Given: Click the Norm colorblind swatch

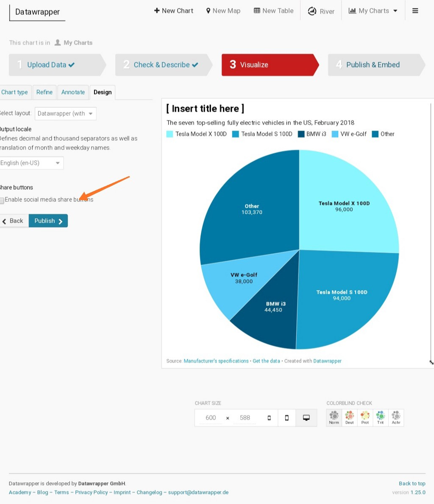Looking at the screenshot, I should (334, 417).
